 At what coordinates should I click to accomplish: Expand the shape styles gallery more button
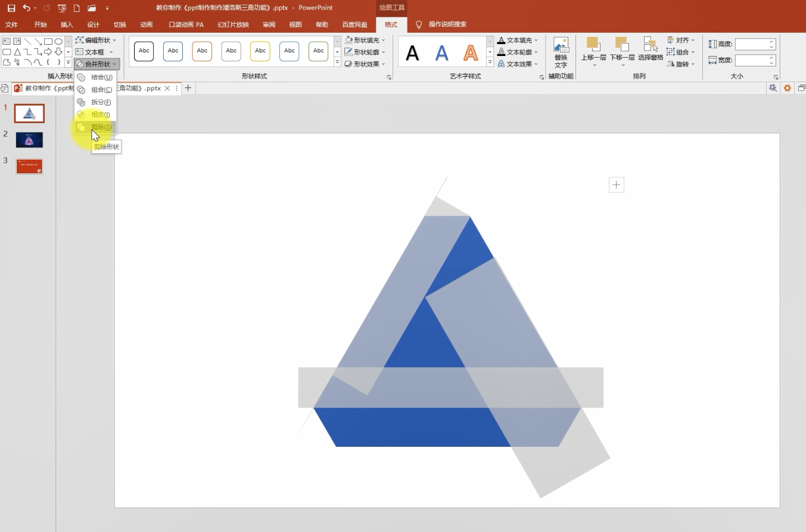pos(338,62)
